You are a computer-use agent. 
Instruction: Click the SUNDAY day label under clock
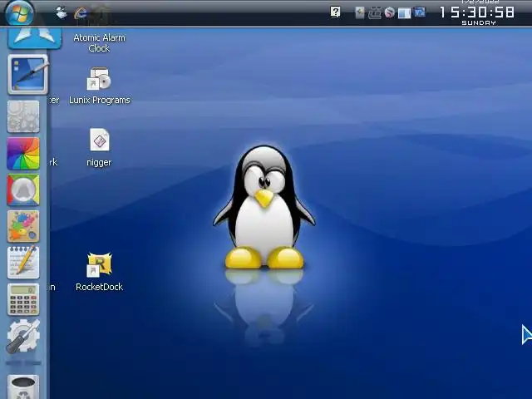(x=479, y=22)
